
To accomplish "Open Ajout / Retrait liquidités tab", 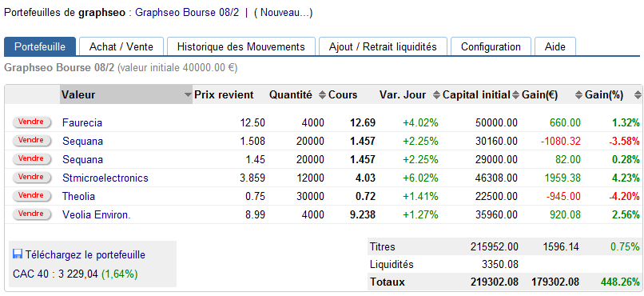I will [x=383, y=46].
